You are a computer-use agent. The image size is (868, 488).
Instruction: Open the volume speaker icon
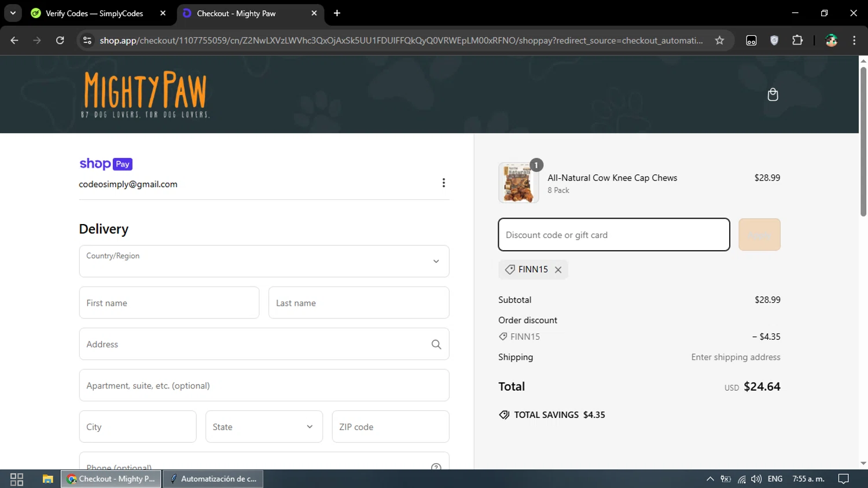coord(756,479)
